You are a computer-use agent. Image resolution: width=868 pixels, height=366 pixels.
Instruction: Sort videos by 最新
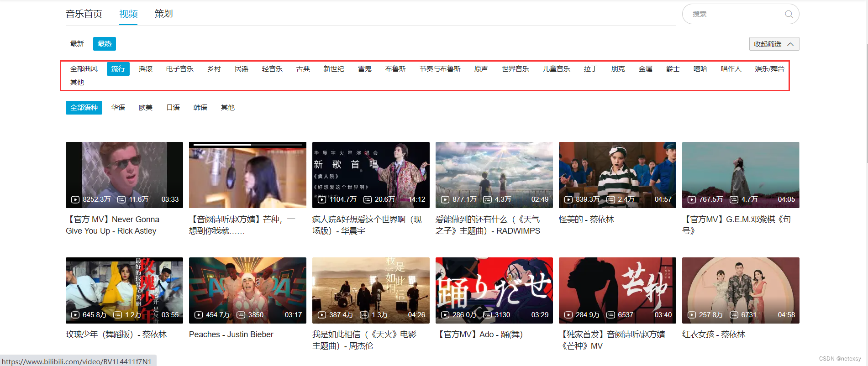click(x=77, y=44)
